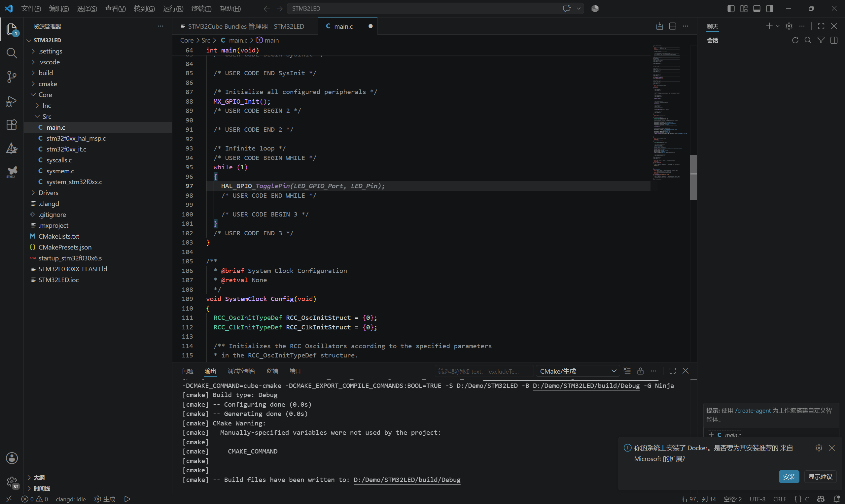Click CRLF line ending indicator
Image resolution: width=845 pixels, height=504 pixels.
click(779, 499)
